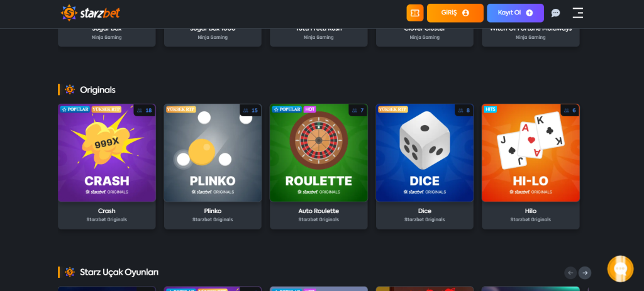Open the Dice game thumbnail
644x291 pixels.
coord(425,153)
